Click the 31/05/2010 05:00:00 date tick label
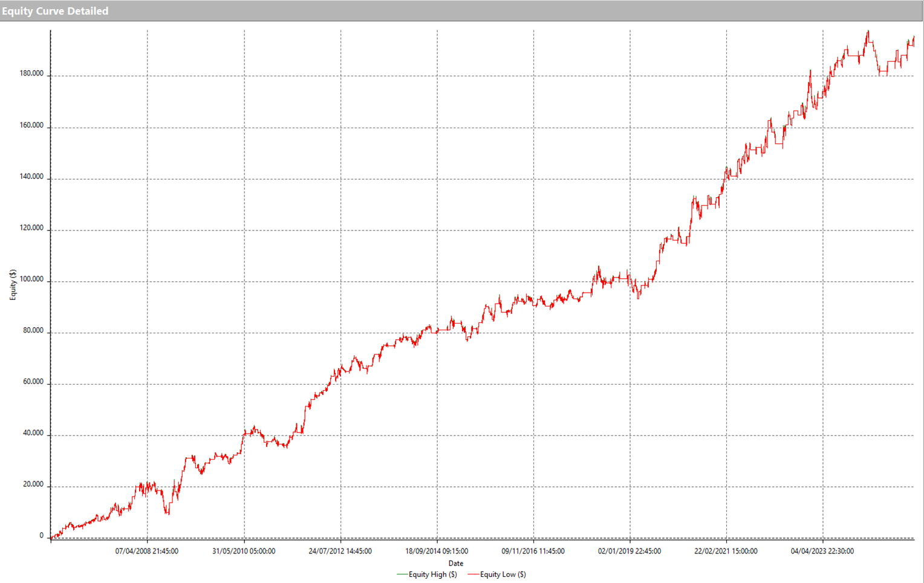This screenshot has width=924, height=583. (x=244, y=551)
